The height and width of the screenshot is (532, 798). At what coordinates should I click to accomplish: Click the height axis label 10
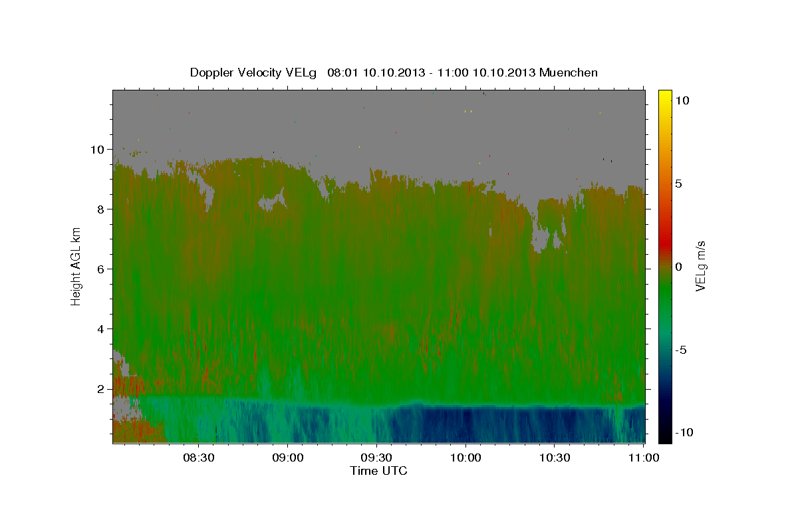point(98,149)
